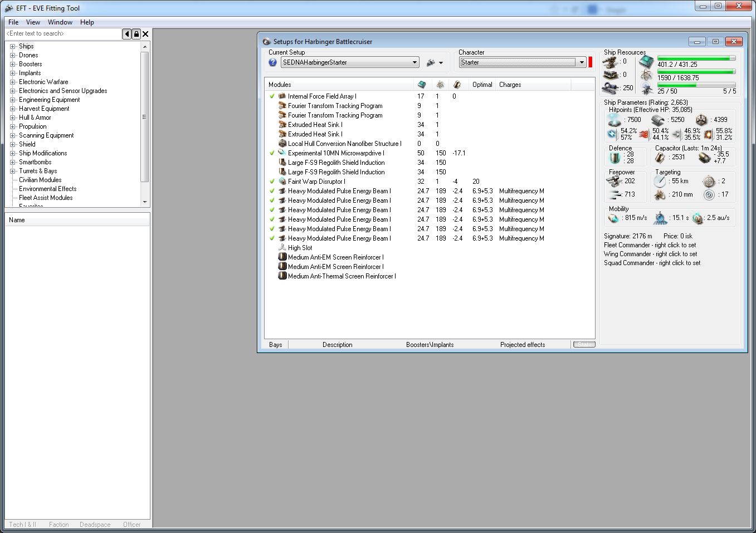
Task: Toggle the Experimental 10MN Microwarpdrive I active checkmark
Action: [272, 153]
